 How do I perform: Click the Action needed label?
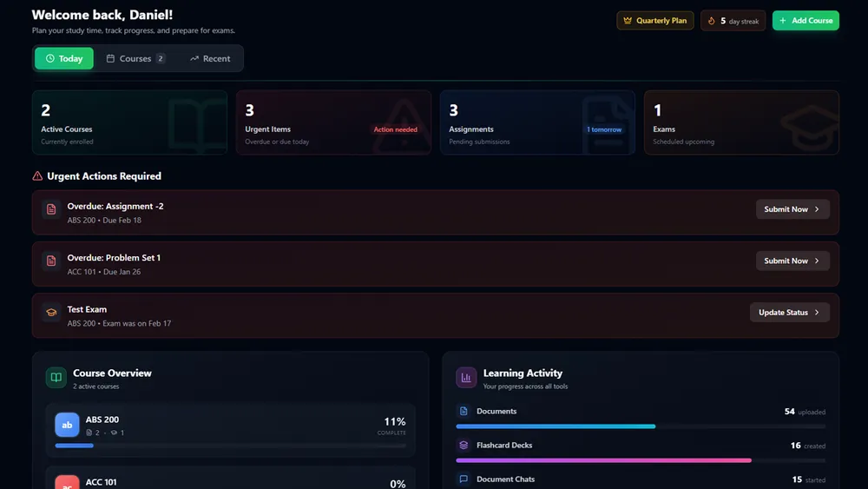coord(395,129)
